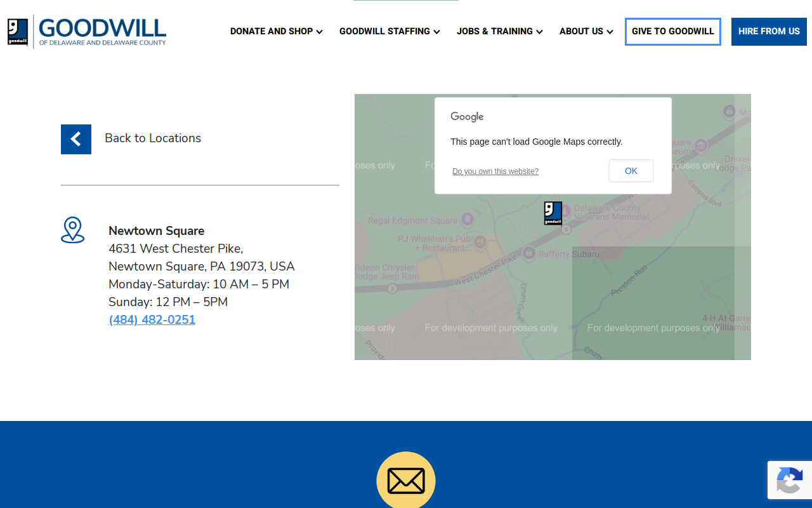Call the (484) 482-0251 phone link
Viewport: 812px width, 508px height.
[152, 320]
